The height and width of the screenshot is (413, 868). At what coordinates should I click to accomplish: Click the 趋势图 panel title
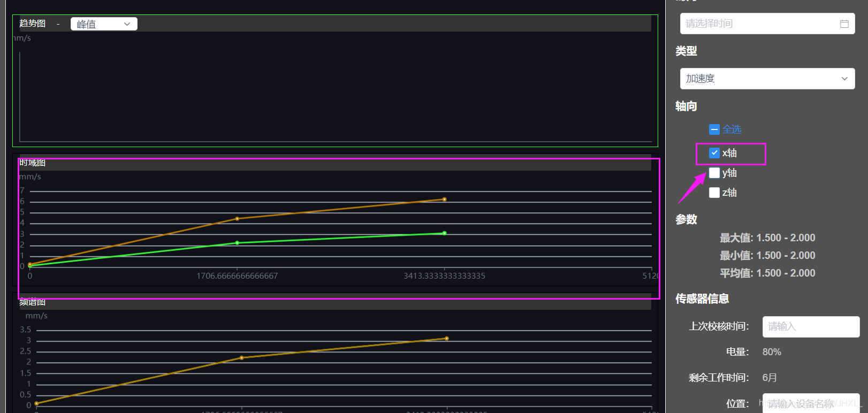pos(33,24)
